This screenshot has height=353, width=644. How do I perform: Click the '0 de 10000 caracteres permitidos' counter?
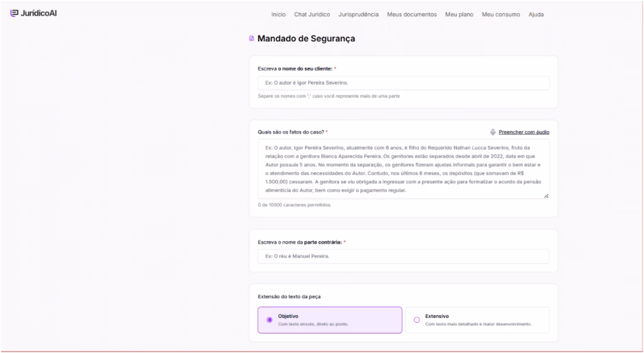pos(294,205)
